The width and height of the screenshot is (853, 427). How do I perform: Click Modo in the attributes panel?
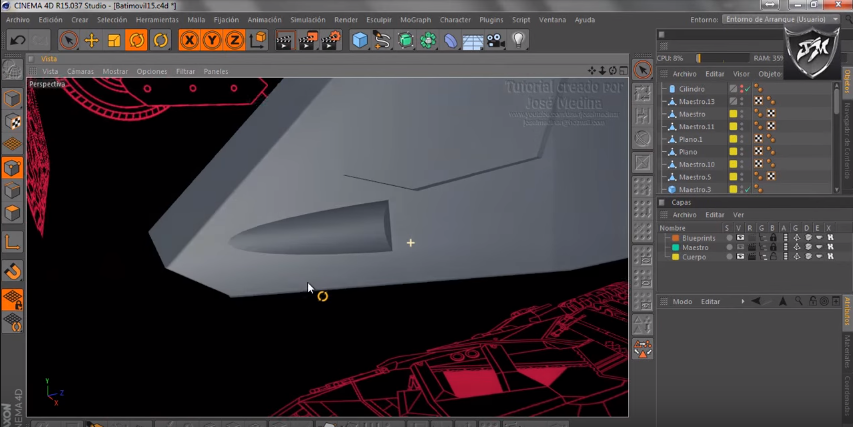tap(682, 301)
